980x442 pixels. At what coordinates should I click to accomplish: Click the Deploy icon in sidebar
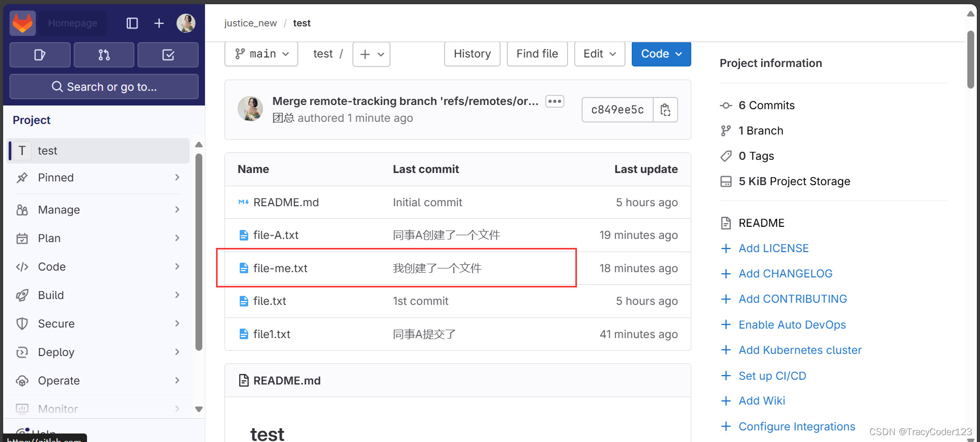point(22,352)
